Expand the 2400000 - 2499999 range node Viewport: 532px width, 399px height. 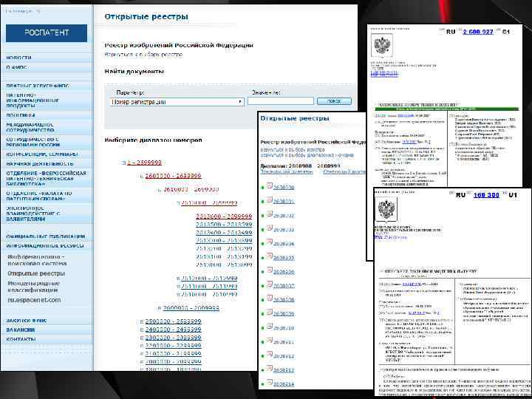click(142, 330)
